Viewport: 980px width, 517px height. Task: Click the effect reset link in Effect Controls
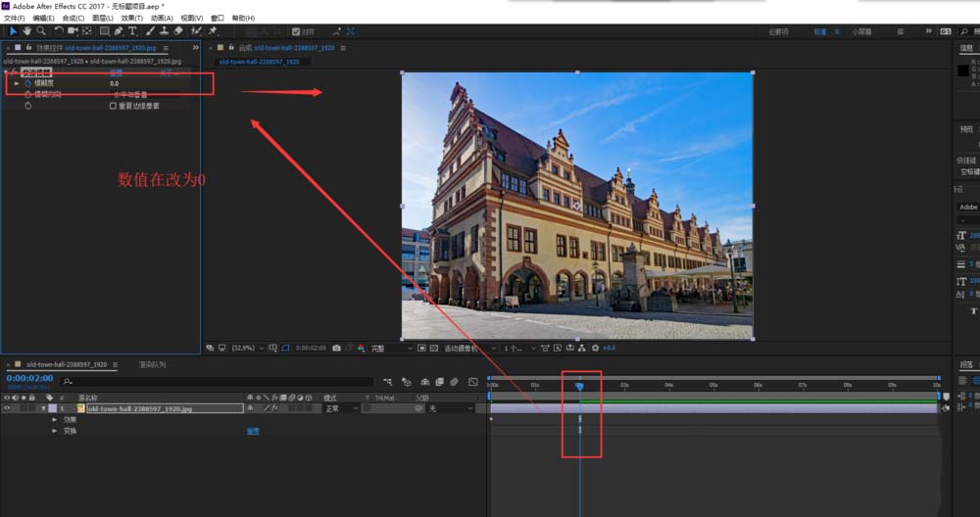point(117,72)
